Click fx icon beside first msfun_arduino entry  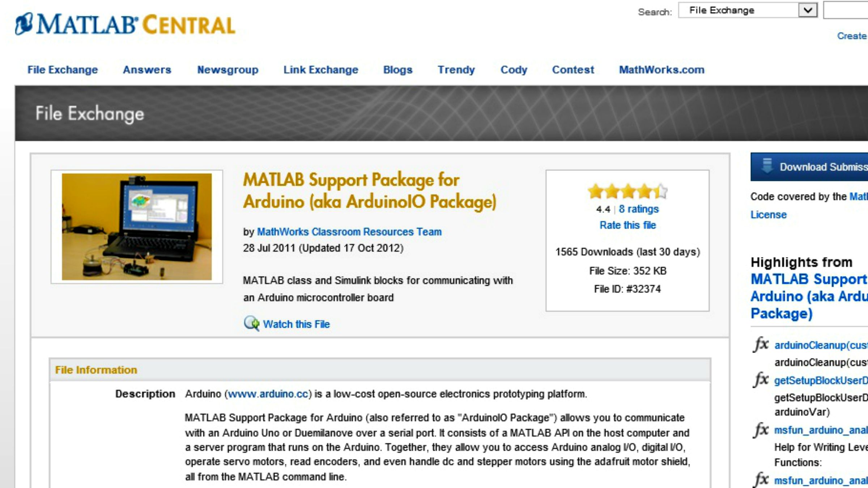761,430
